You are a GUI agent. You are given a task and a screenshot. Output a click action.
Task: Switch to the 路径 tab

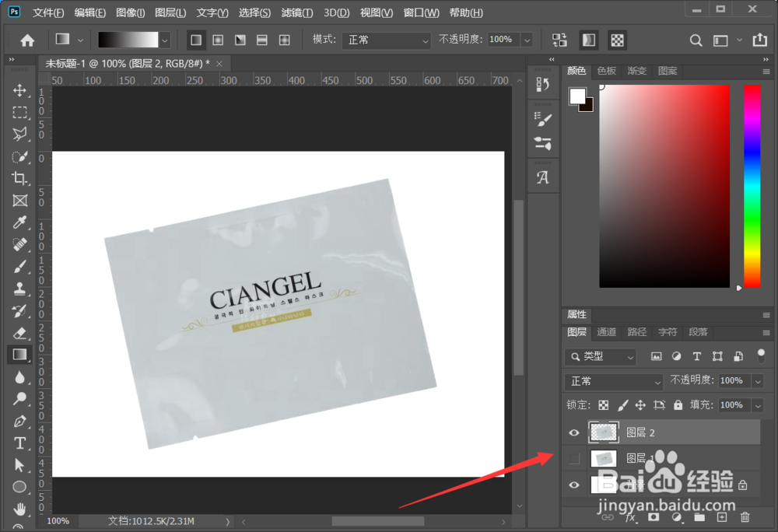point(636,331)
